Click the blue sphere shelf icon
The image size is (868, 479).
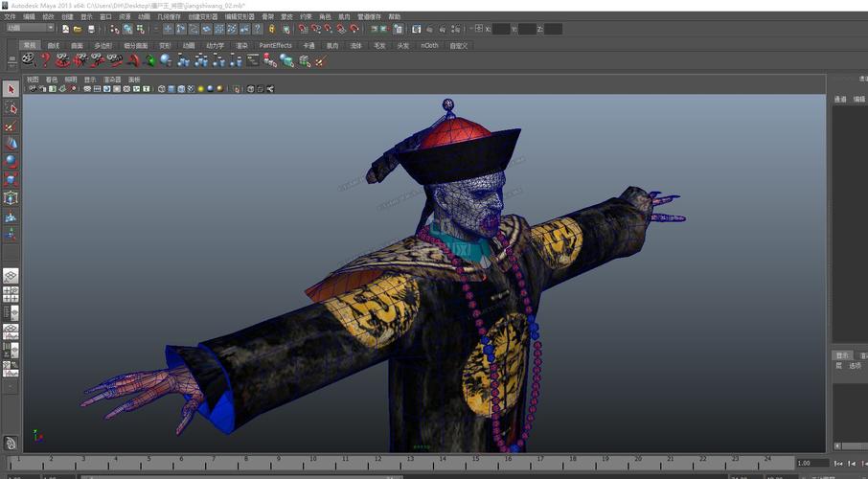[x=166, y=59]
